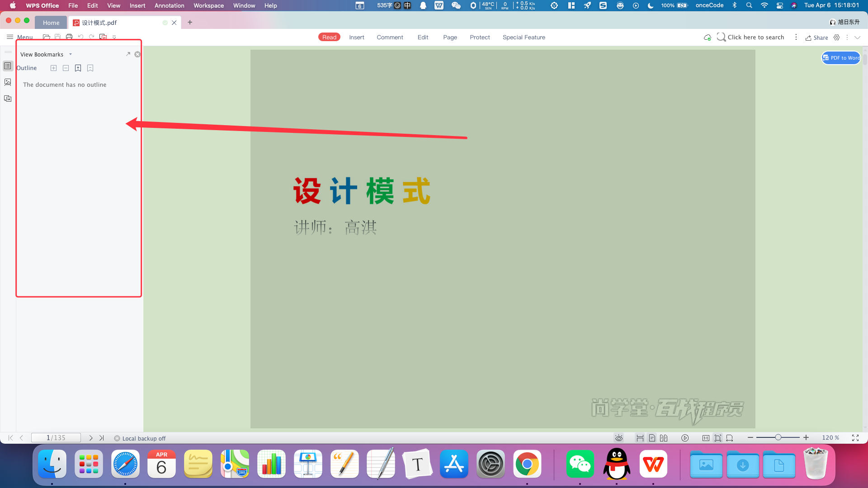
Task: Open the Comment ribbon tab
Action: [x=390, y=37]
